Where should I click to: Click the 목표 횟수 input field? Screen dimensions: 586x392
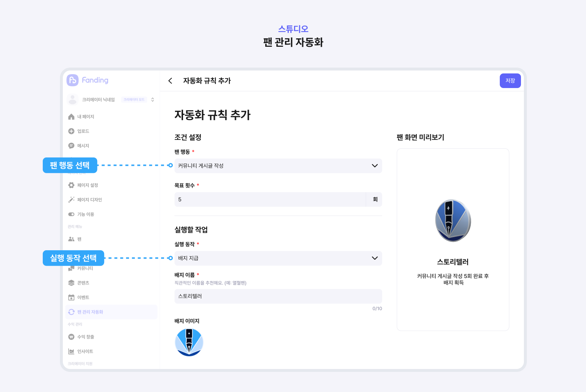click(270, 199)
